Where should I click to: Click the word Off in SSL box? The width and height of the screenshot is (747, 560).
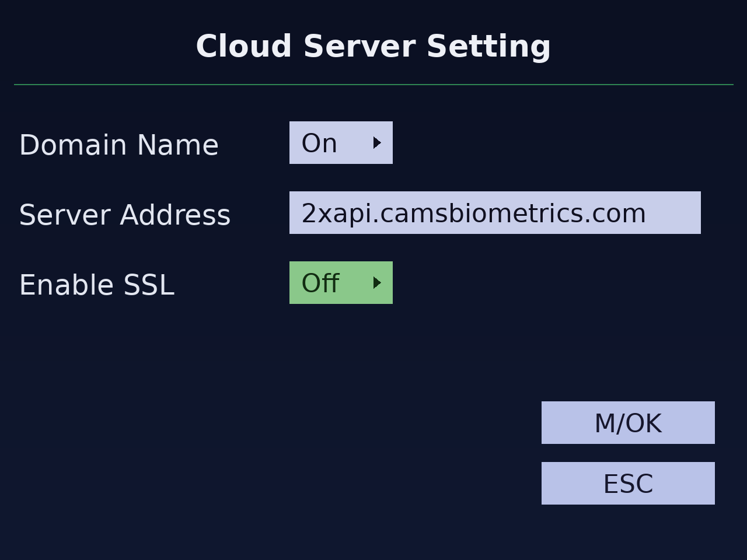[x=320, y=283]
